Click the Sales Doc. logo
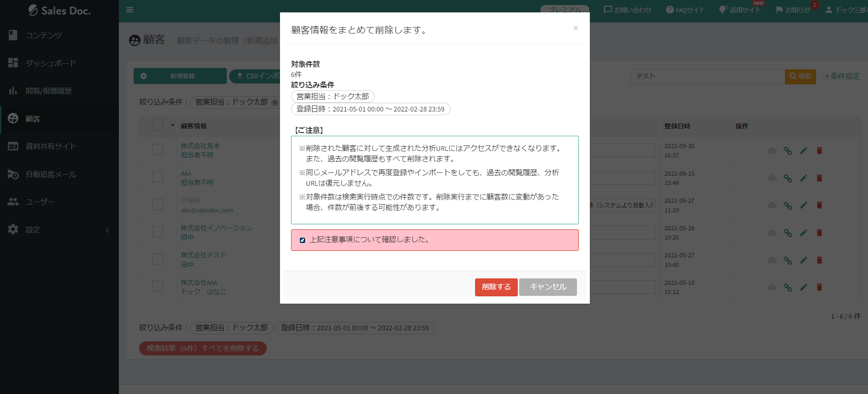 [59, 11]
